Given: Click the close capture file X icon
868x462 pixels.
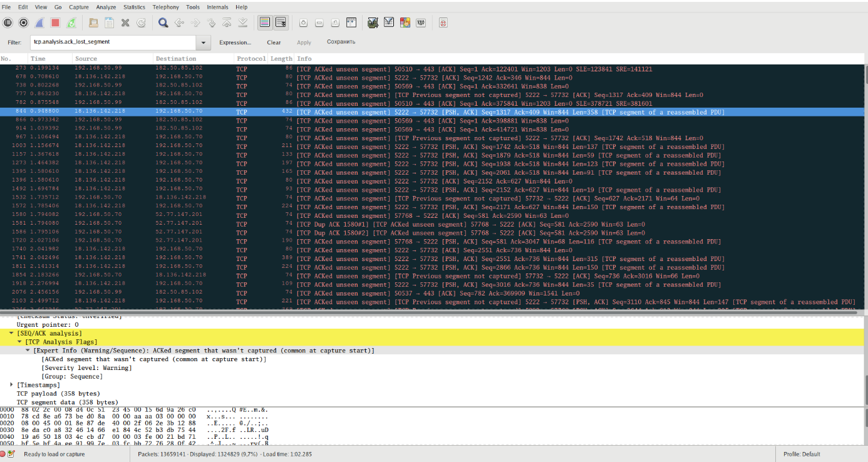Looking at the screenshot, I should (x=125, y=23).
